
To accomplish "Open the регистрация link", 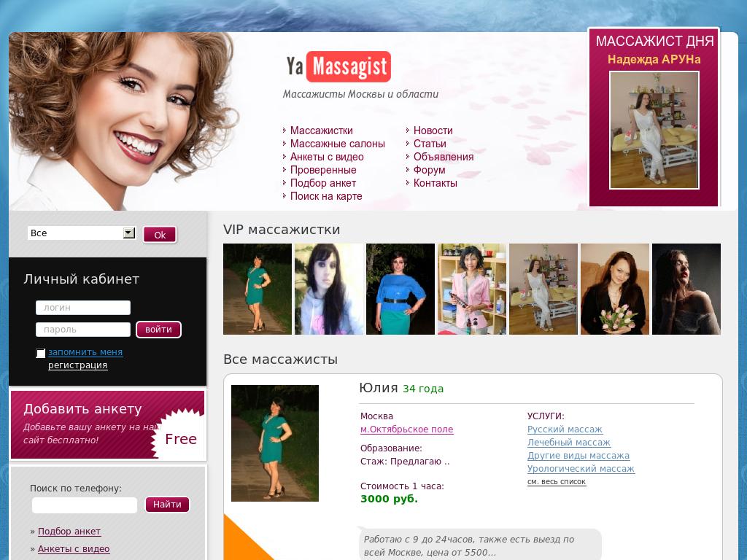I will [77, 365].
